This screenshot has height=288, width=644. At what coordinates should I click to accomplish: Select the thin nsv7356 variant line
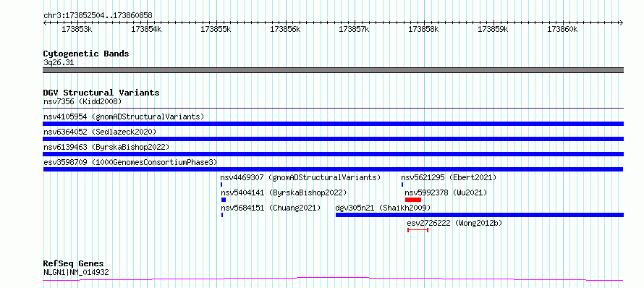click(333, 109)
